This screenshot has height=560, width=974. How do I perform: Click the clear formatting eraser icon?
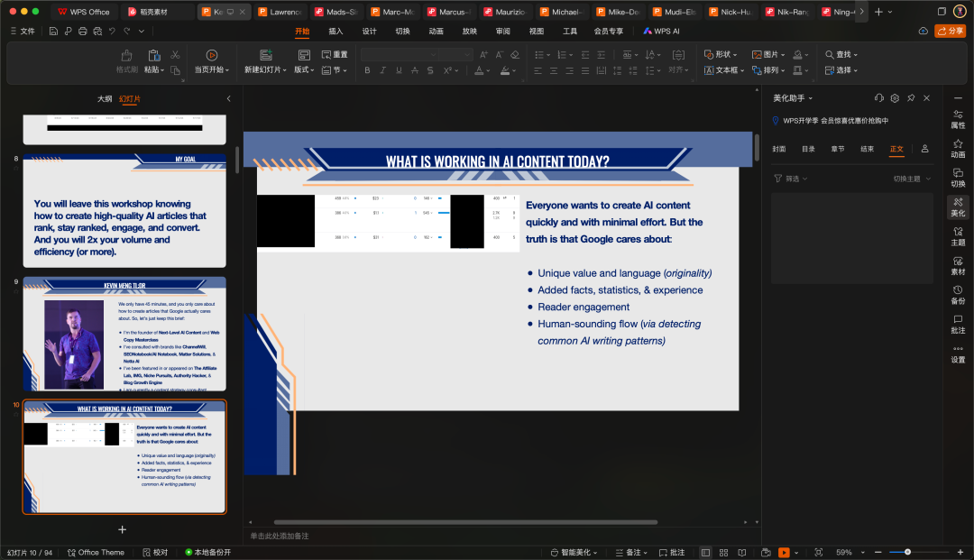click(x=515, y=55)
